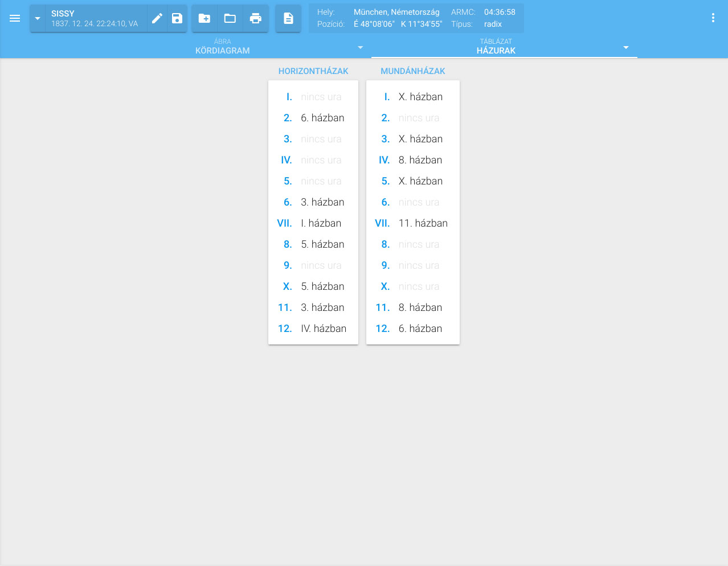The width and height of the screenshot is (728, 566).
Task: Open the hamburger main menu
Action: pos(15,18)
